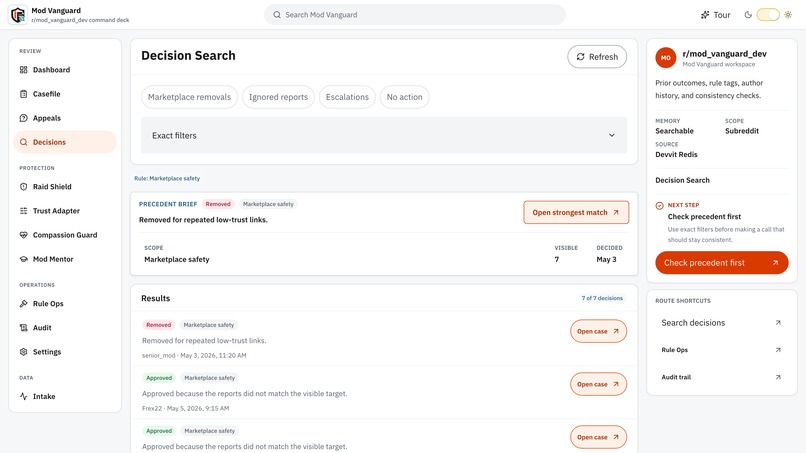
Task: Open case for Removed low-trust links result
Action: point(598,332)
